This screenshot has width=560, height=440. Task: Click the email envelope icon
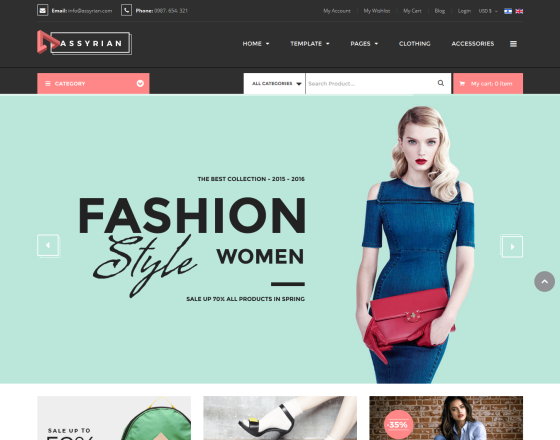pos(42,10)
